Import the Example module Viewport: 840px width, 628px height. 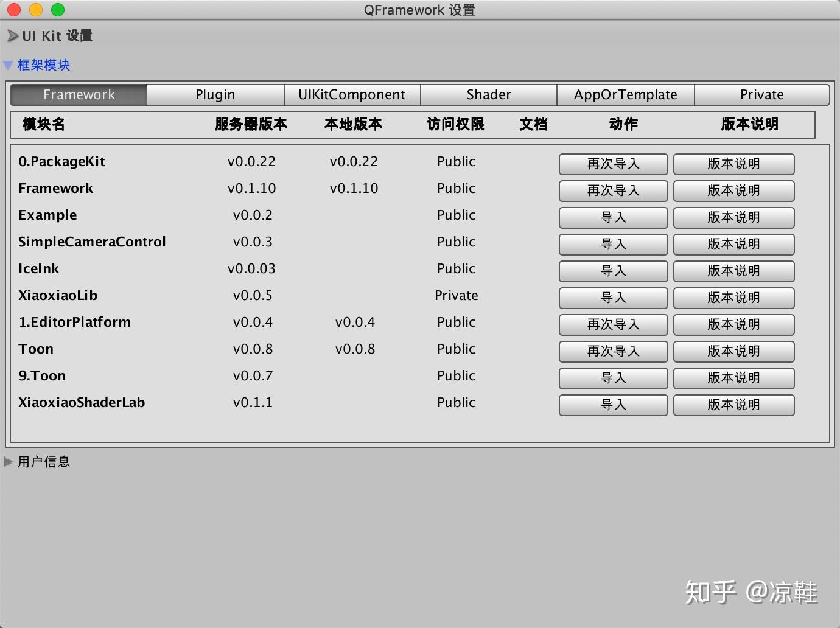point(613,217)
